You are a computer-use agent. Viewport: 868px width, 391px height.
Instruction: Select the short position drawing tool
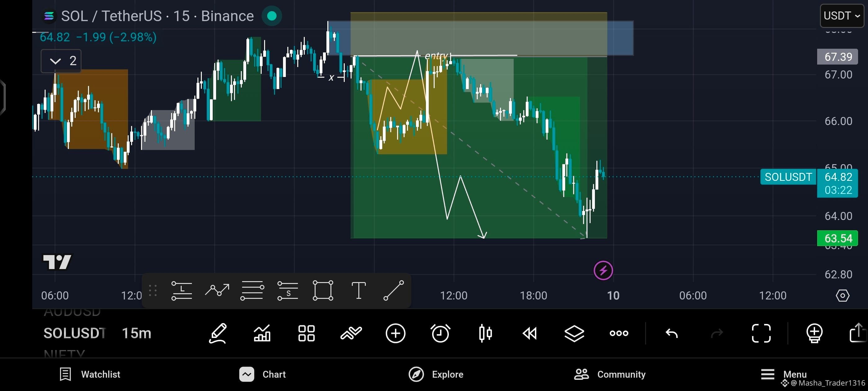(287, 290)
